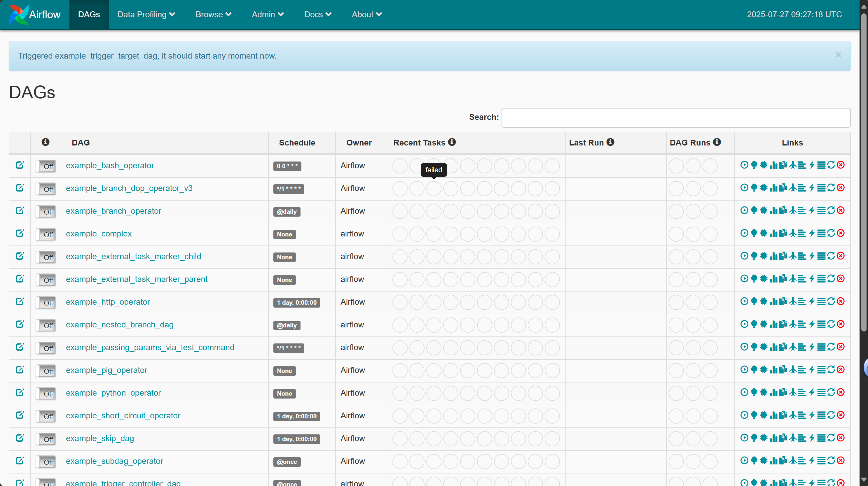Toggle example_complex DAG on
Screen dimensions: 868x486
tap(46, 234)
